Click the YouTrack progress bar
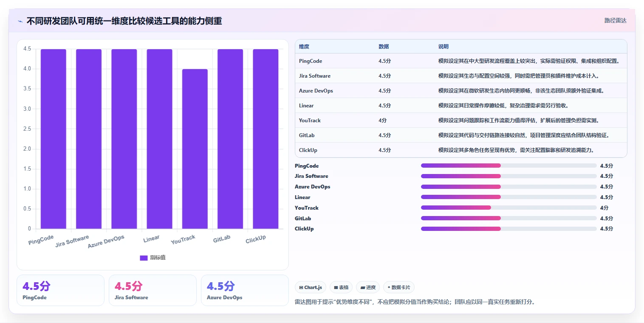 [508, 208]
